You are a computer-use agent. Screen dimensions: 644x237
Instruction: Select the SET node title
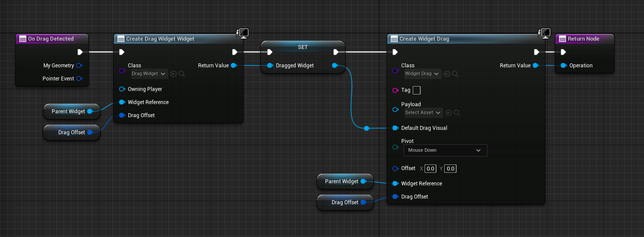pyautogui.click(x=303, y=47)
